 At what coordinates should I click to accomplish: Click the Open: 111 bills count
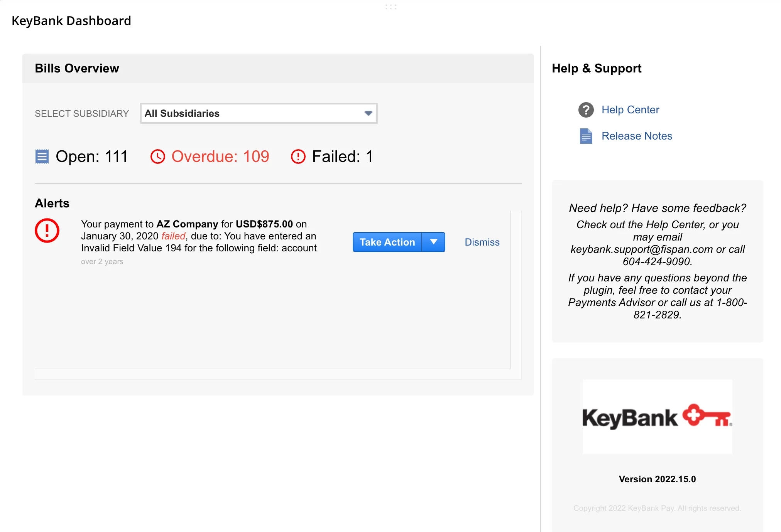coord(91,157)
